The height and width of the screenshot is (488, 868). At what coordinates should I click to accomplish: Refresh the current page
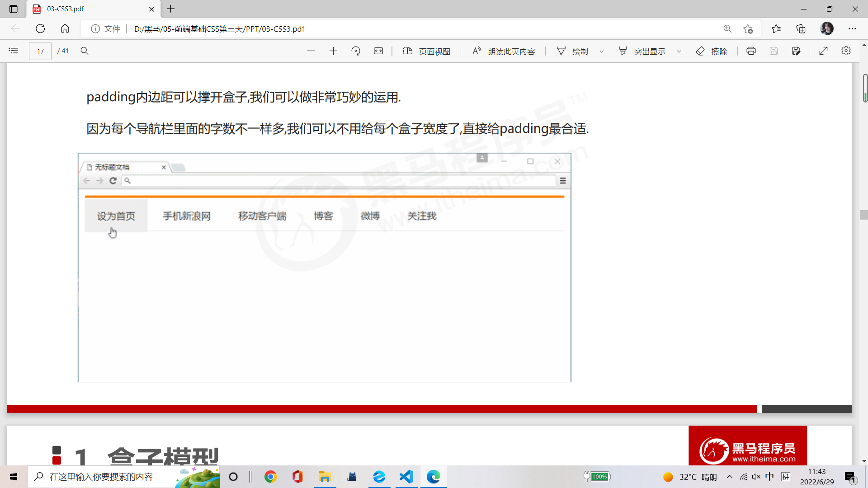(x=40, y=28)
